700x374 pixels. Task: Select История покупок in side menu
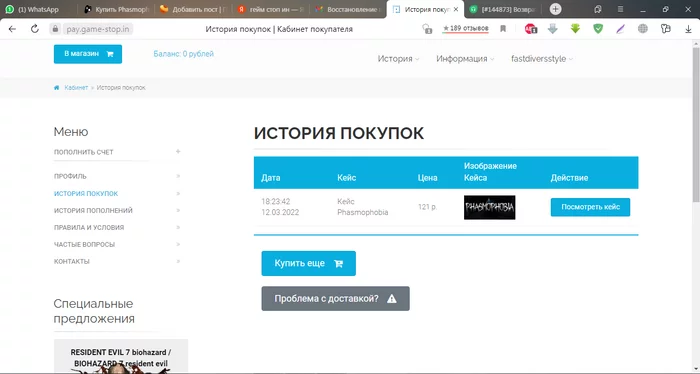click(86, 194)
